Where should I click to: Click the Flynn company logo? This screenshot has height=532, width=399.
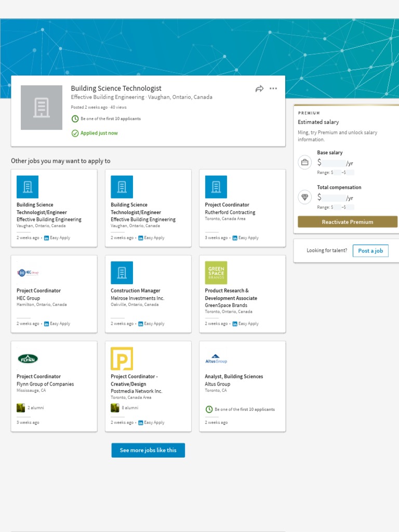pyautogui.click(x=28, y=358)
